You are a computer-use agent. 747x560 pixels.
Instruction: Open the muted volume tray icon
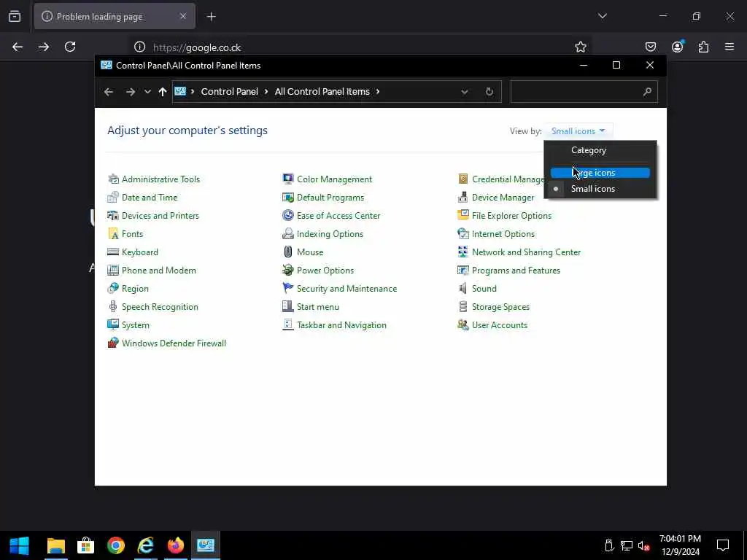click(x=643, y=546)
